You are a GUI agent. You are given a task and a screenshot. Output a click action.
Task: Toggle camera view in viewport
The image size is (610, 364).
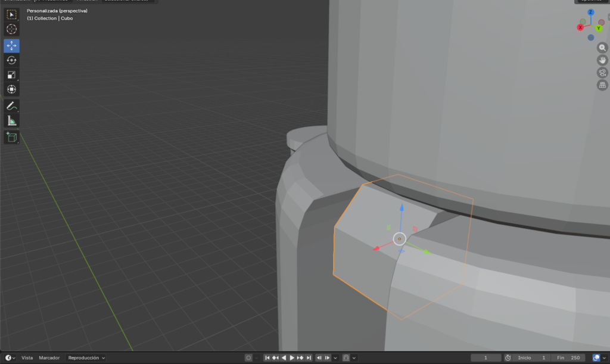pyautogui.click(x=602, y=73)
